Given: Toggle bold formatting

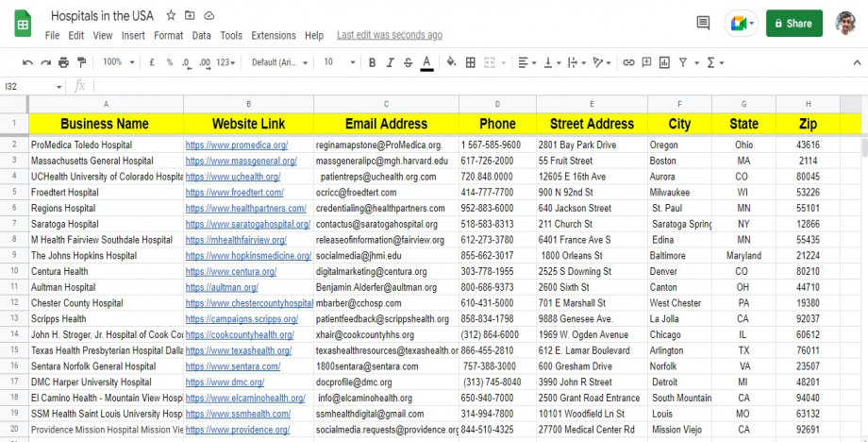Looking at the screenshot, I should 373,62.
